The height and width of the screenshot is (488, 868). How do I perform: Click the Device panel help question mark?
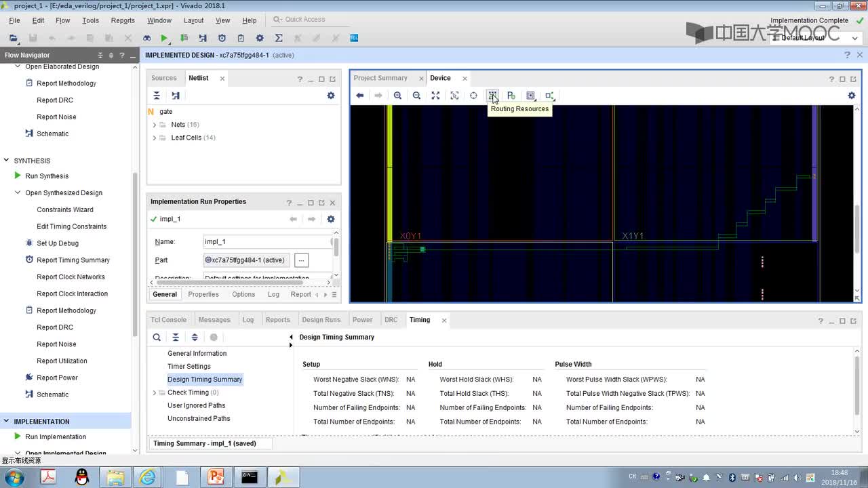(x=831, y=79)
